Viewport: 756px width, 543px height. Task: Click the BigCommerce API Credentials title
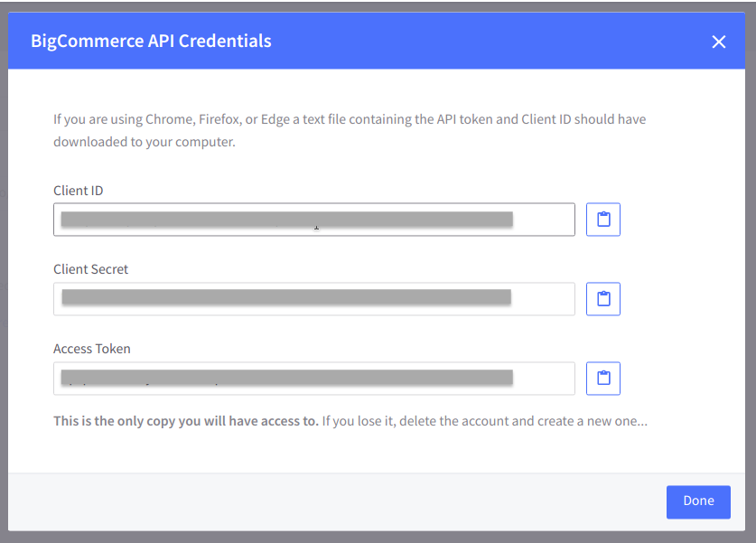(151, 42)
